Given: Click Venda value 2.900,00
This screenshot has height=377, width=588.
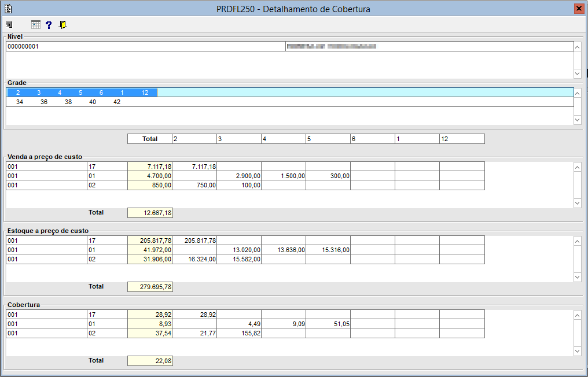Looking at the screenshot, I should click(239, 176).
